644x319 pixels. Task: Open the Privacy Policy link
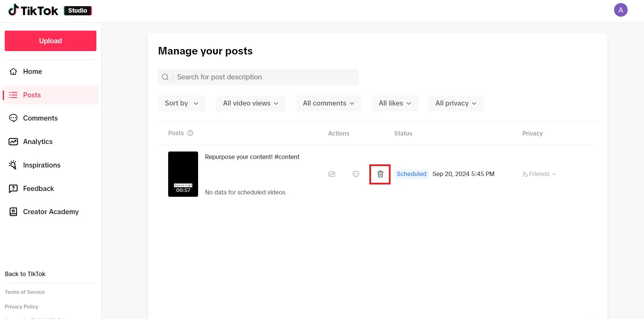click(21, 306)
